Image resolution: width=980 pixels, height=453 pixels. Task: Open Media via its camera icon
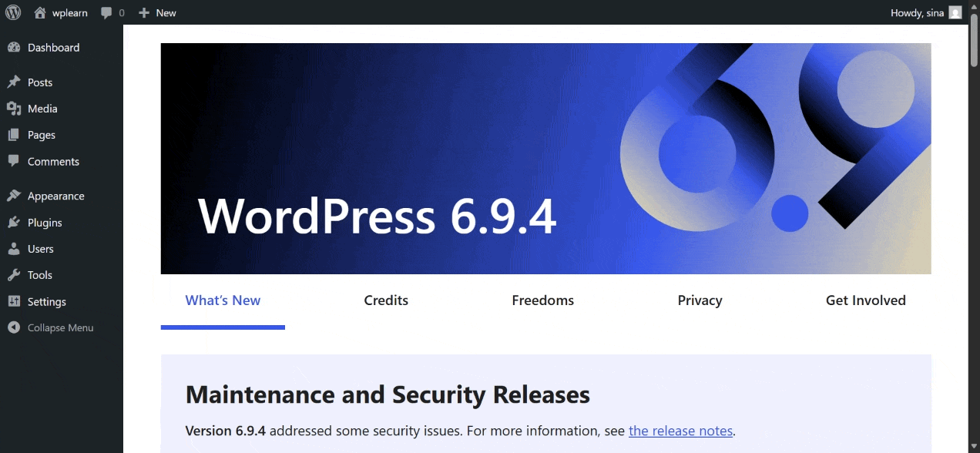coord(13,108)
